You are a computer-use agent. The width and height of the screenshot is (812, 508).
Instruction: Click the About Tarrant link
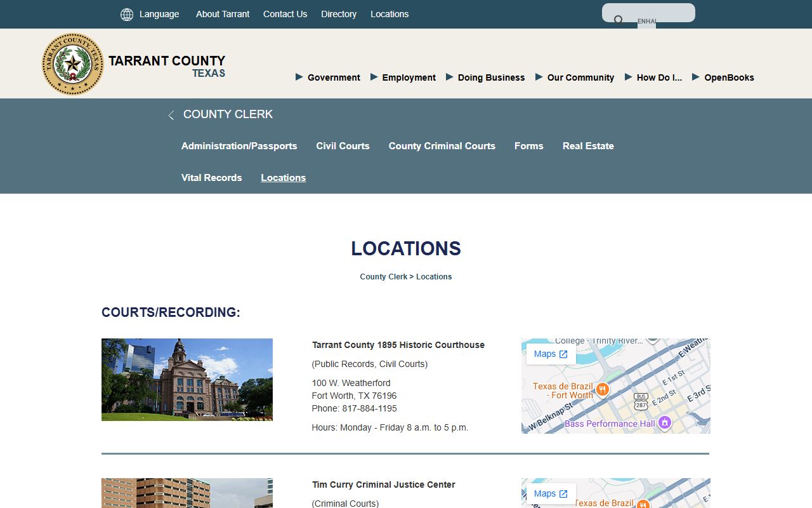[x=223, y=14]
